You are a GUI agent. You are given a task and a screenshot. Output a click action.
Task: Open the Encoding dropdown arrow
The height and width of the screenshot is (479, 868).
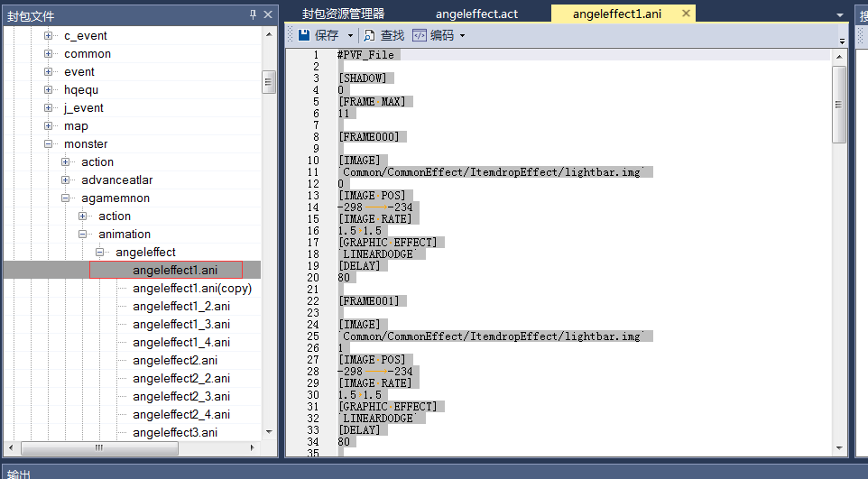463,36
